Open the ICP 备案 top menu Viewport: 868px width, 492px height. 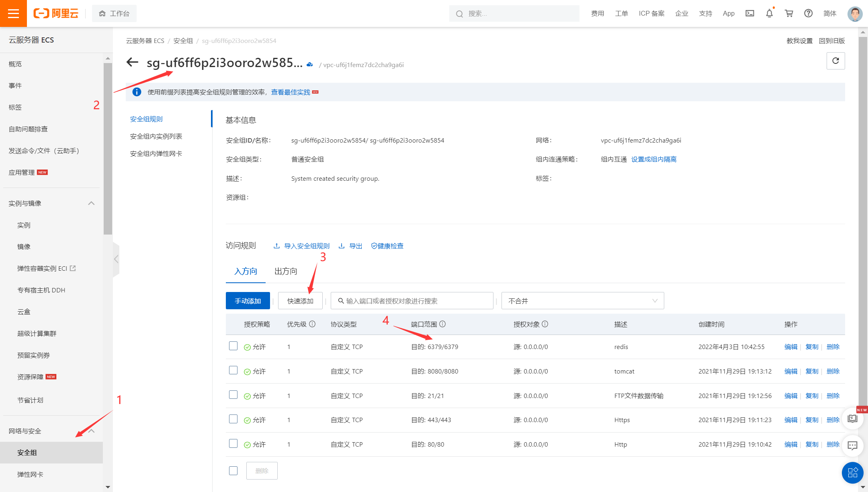pyautogui.click(x=651, y=13)
